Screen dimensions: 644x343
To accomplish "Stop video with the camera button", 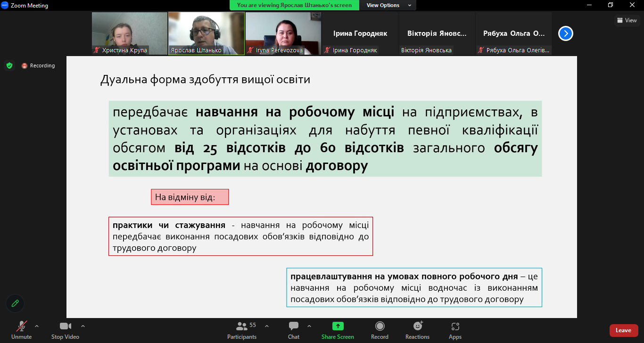I will [x=65, y=330].
